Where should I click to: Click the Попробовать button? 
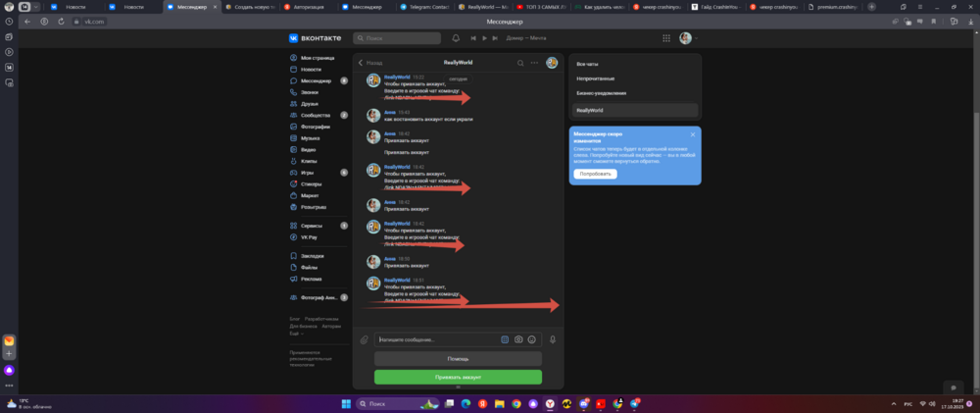tap(595, 174)
